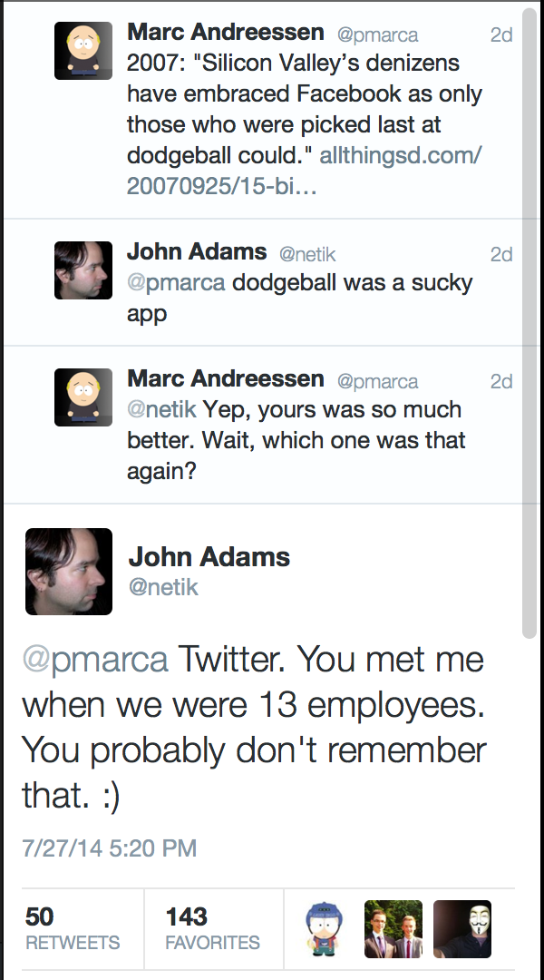Viewport: 544px width, 980px height.
Task: Click @pmarca mention in the large Twitter tweet
Action: click(95, 659)
